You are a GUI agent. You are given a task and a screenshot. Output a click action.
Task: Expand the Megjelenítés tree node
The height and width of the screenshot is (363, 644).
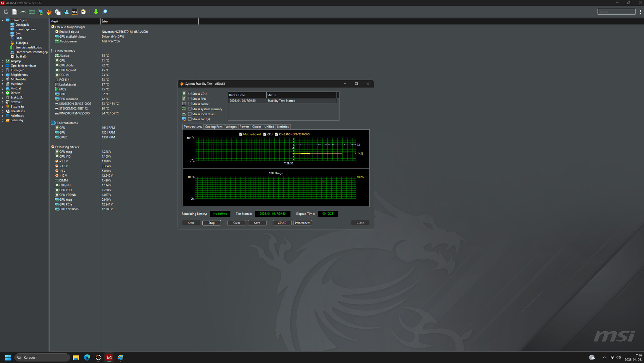(3, 75)
